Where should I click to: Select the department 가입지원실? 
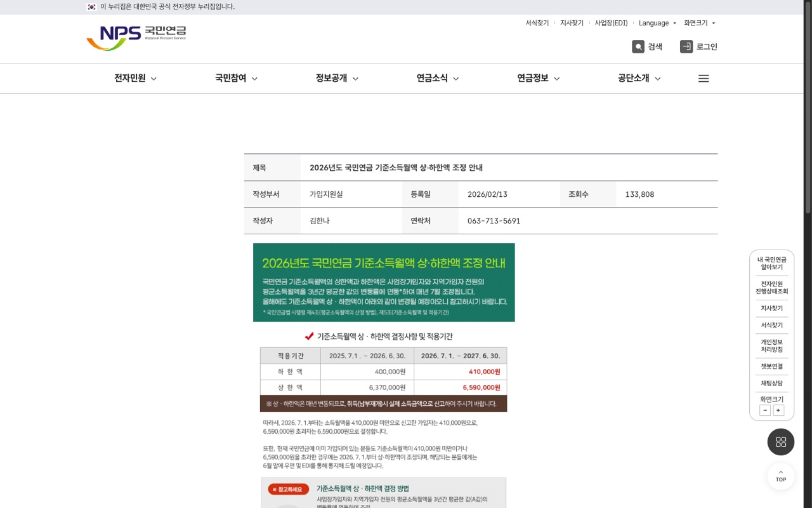point(326,194)
